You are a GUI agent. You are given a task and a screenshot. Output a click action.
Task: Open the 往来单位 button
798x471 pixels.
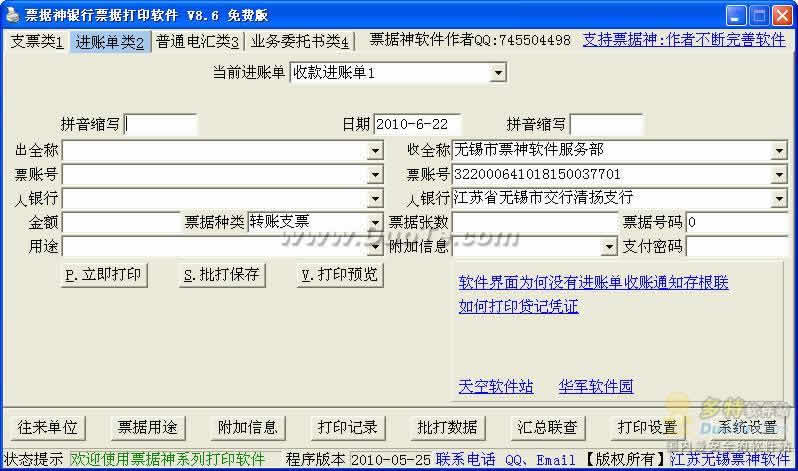tap(48, 427)
